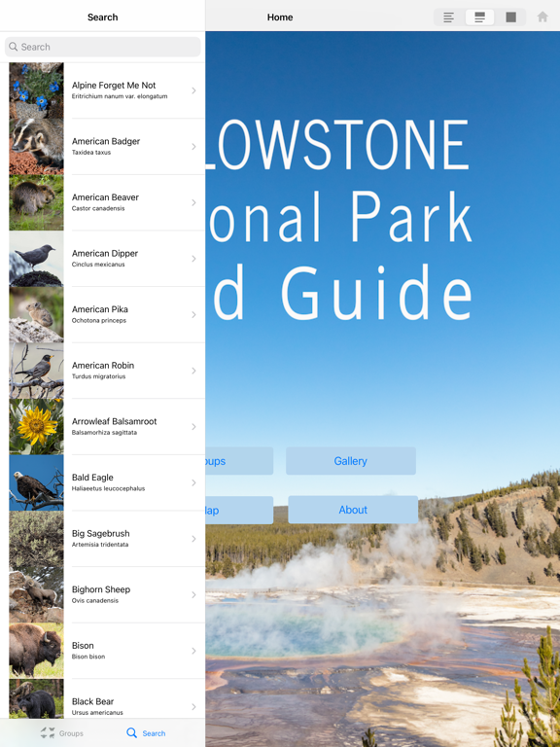Select 'American Dipper' title text
560x747 pixels.
(x=105, y=254)
